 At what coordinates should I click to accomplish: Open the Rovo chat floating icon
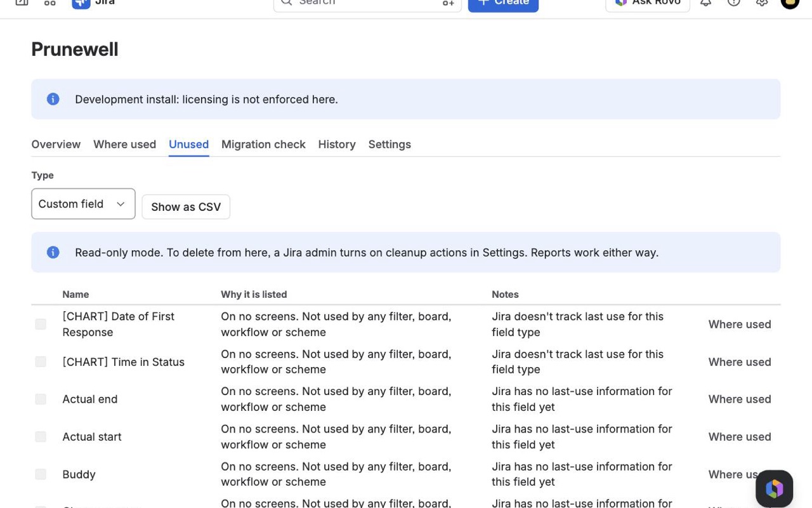pos(774,488)
